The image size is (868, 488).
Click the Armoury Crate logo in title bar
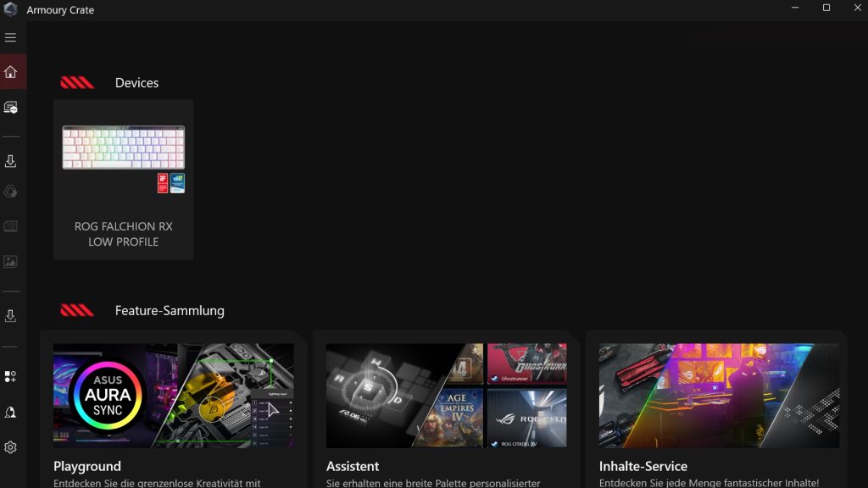pos(10,9)
